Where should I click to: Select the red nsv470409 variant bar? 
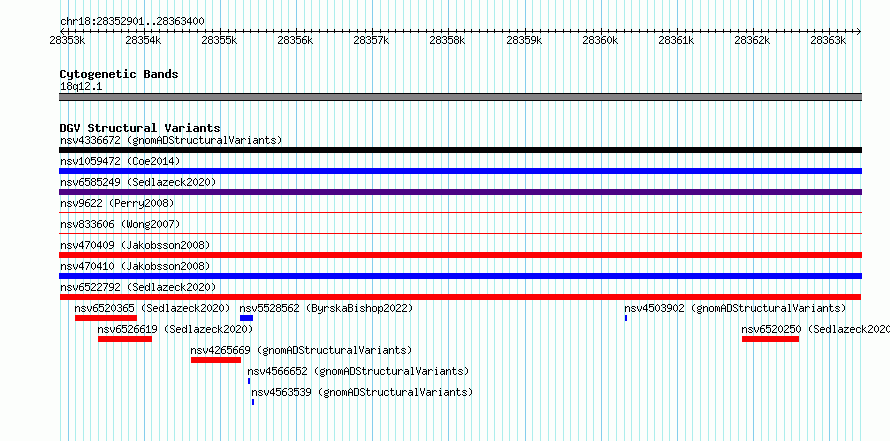(460, 255)
